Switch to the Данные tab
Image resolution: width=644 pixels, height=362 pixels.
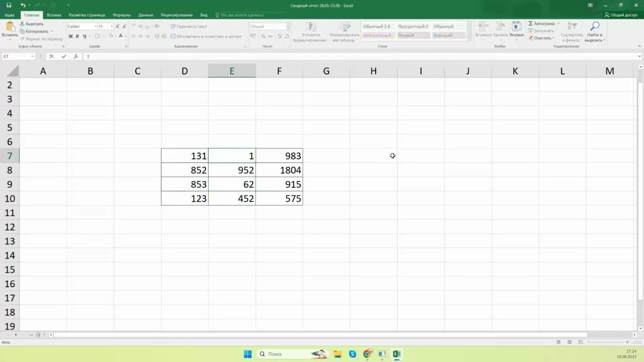coord(146,15)
